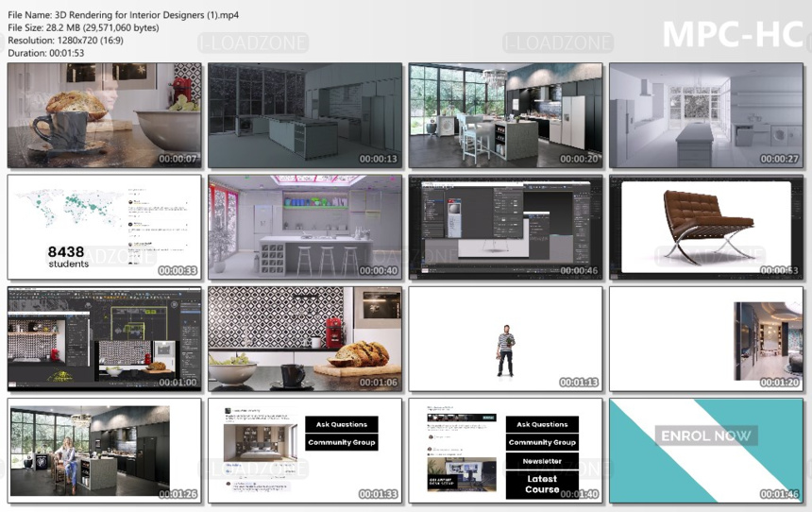Screen dimensions: 812x512
Task: Select the thumbnail at 00:01:33
Action: coord(305,451)
